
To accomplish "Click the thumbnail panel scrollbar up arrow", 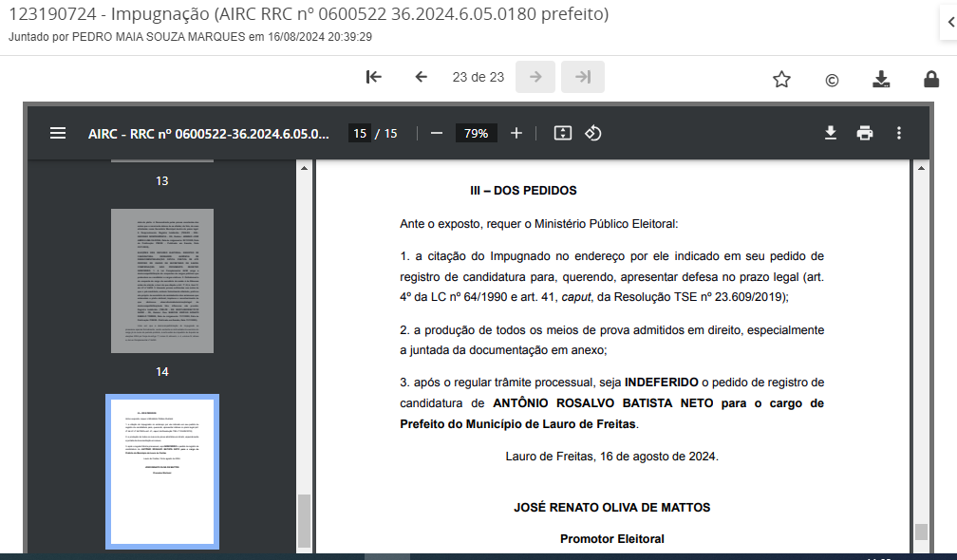I will 304,168.
